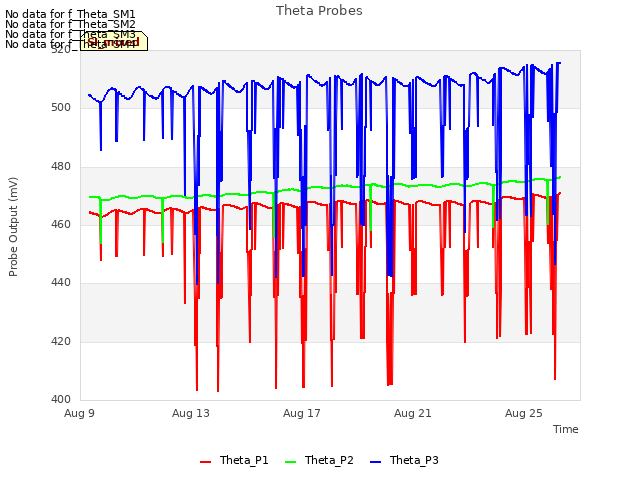Click the '460' y-axis tick label
640x480 pixels.
61,224
